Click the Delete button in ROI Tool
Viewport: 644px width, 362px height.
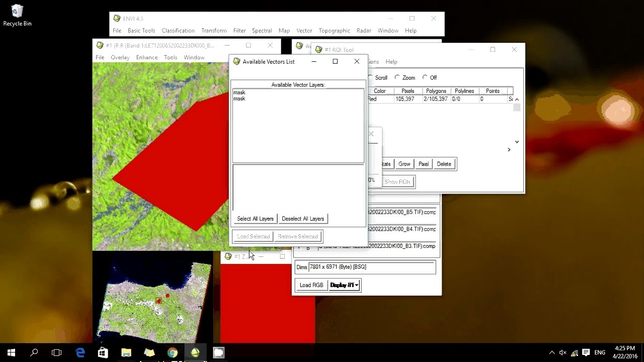444,164
